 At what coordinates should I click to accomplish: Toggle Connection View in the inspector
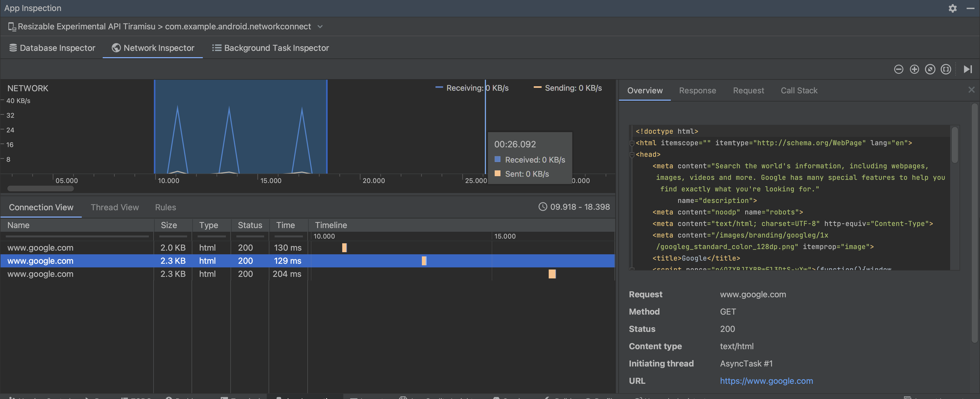click(x=41, y=207)
